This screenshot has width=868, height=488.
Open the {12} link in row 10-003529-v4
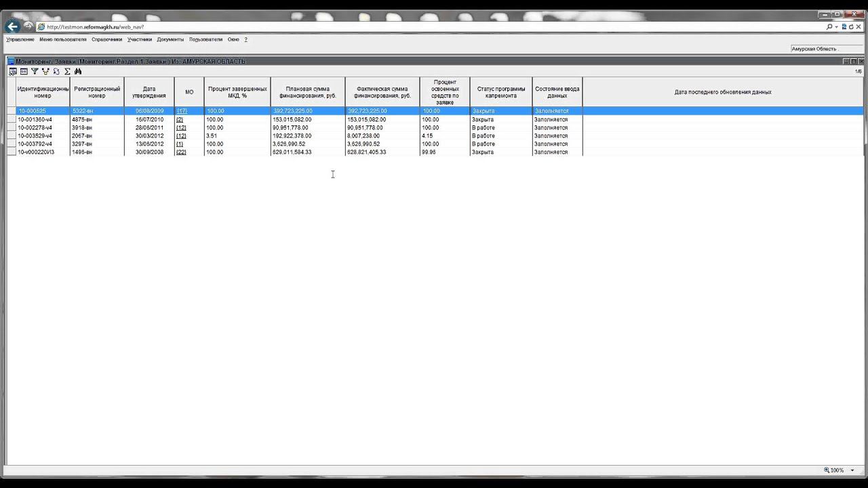(181, 136)
